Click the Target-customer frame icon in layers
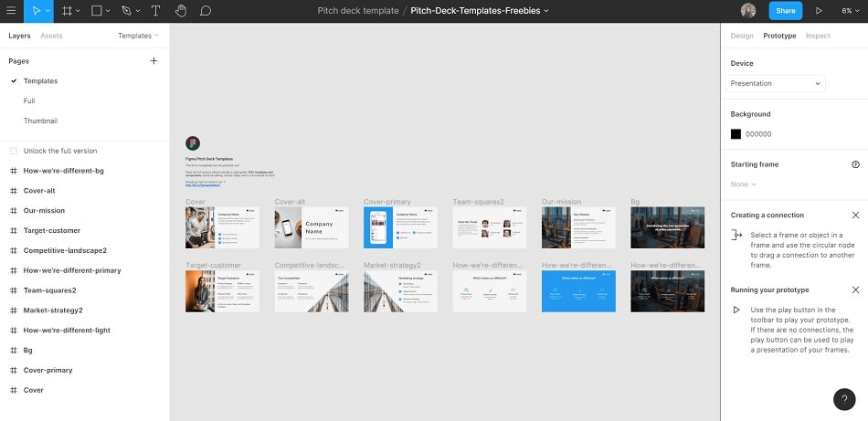This screenshot has height=421, width=868. (14, 231)
